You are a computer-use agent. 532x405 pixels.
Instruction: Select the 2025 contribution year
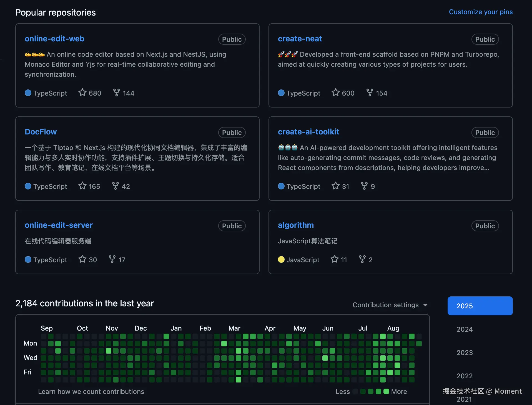click(x=480, y=306)
